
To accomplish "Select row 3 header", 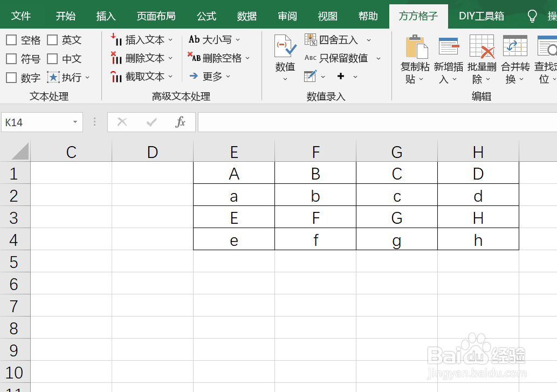I will [x=15, y=217].
